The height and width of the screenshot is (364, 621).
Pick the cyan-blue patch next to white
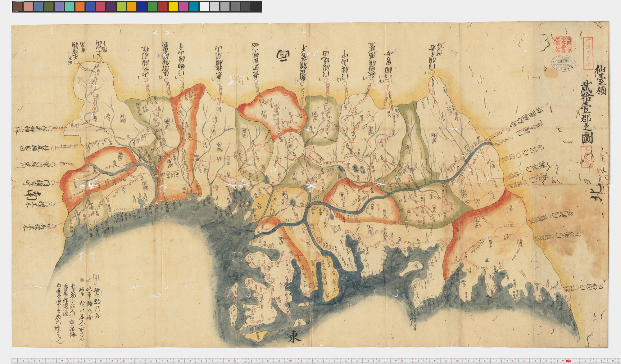coord(194,7)
